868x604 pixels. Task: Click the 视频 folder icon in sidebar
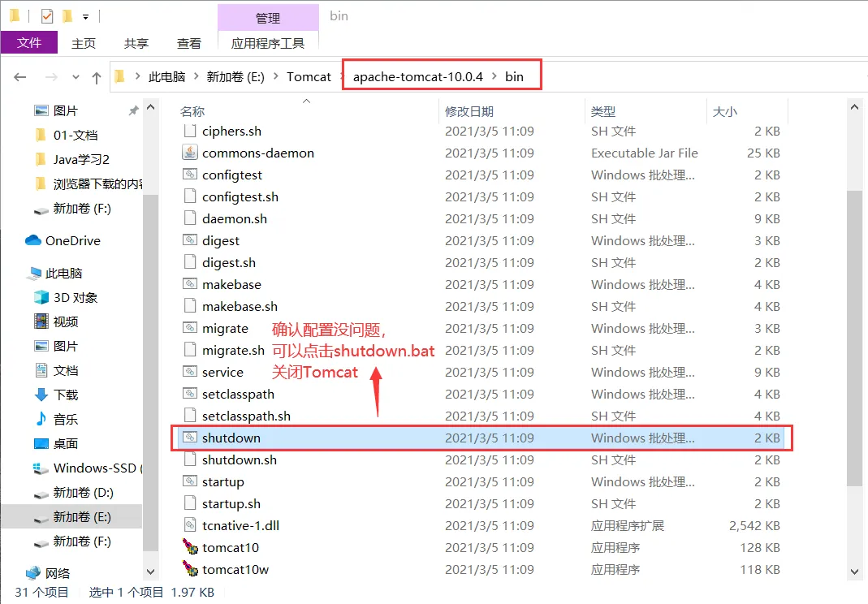coord(41,321)
